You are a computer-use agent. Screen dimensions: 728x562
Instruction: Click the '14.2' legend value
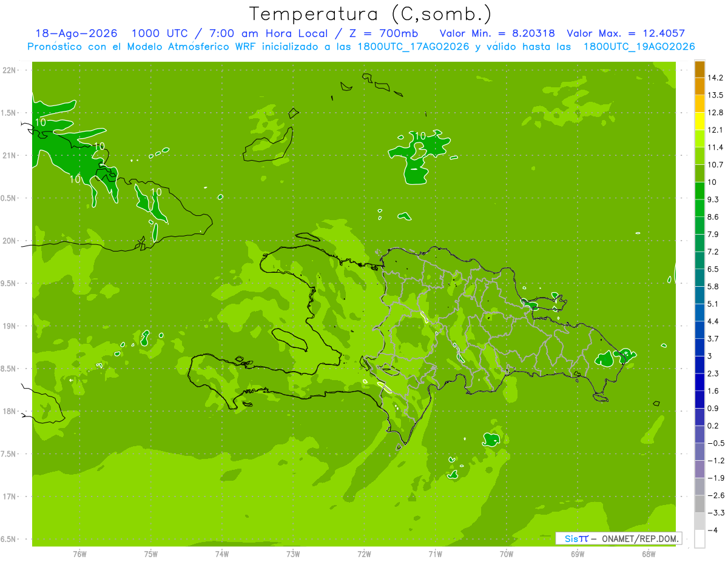(x=715, y=78)
